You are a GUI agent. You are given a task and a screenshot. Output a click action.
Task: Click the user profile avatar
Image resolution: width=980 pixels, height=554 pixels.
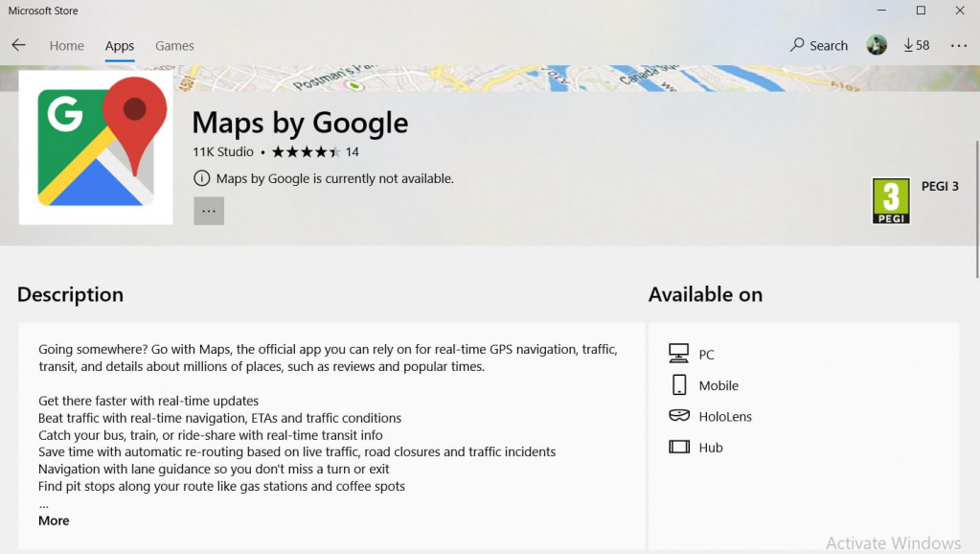(x=877, y=45)
